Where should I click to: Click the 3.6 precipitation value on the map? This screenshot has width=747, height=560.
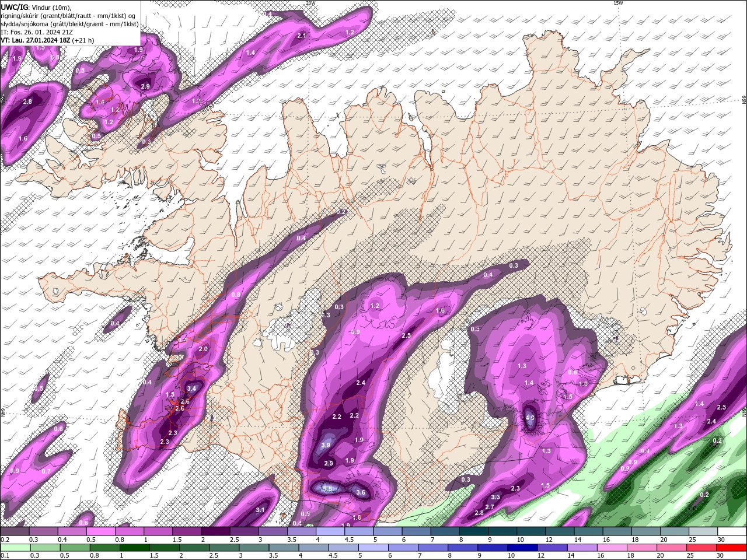(x=361, y=493)
